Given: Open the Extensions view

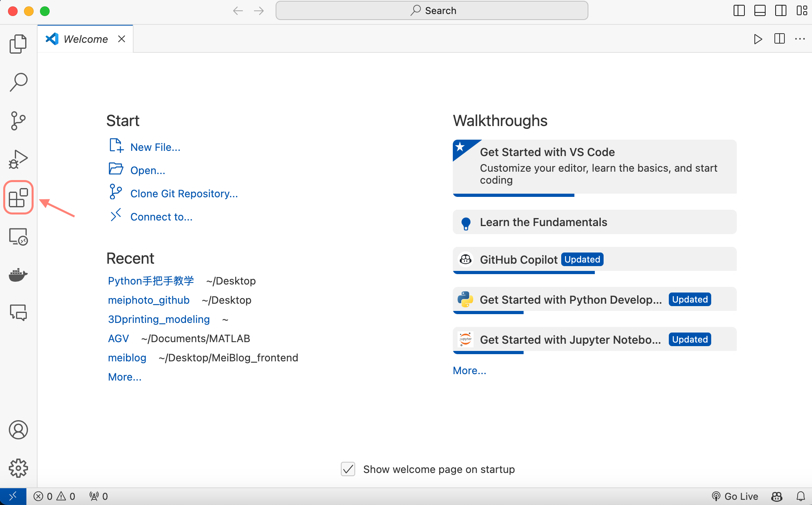Looking at the screenshot, I should [x=18, y=198].
